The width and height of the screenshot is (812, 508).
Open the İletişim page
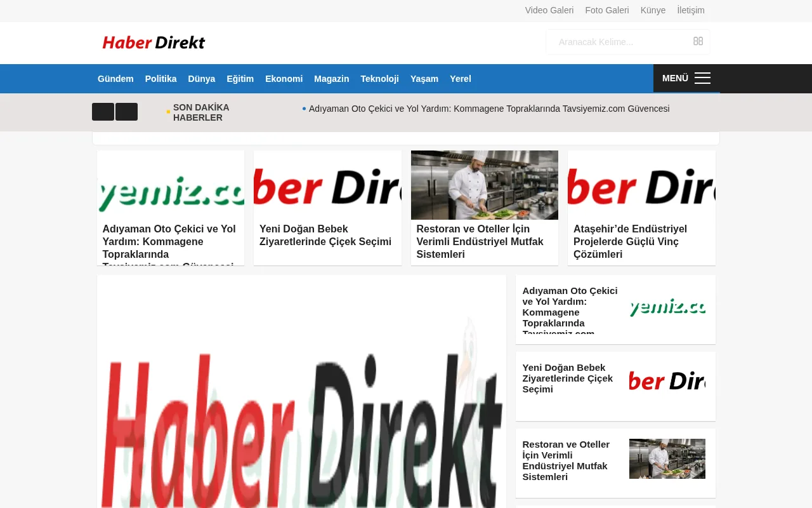click(691, 10)
